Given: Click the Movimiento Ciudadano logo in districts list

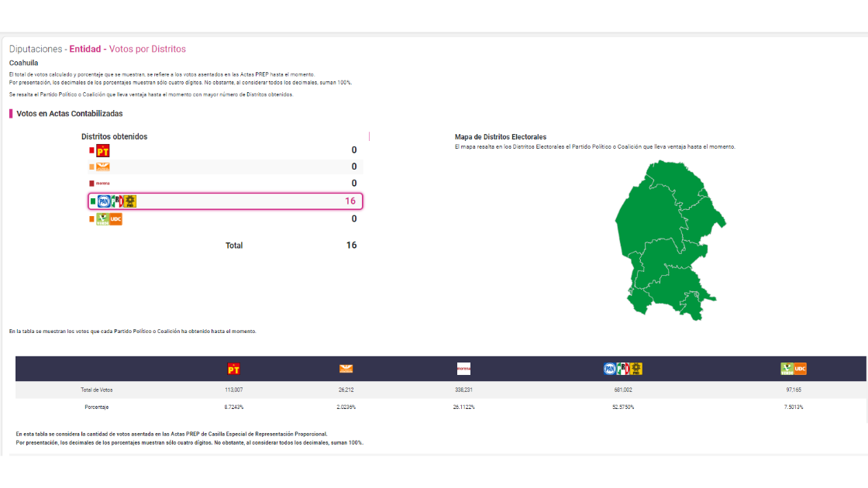Looking at the screenshot, I should click(102, 167).
